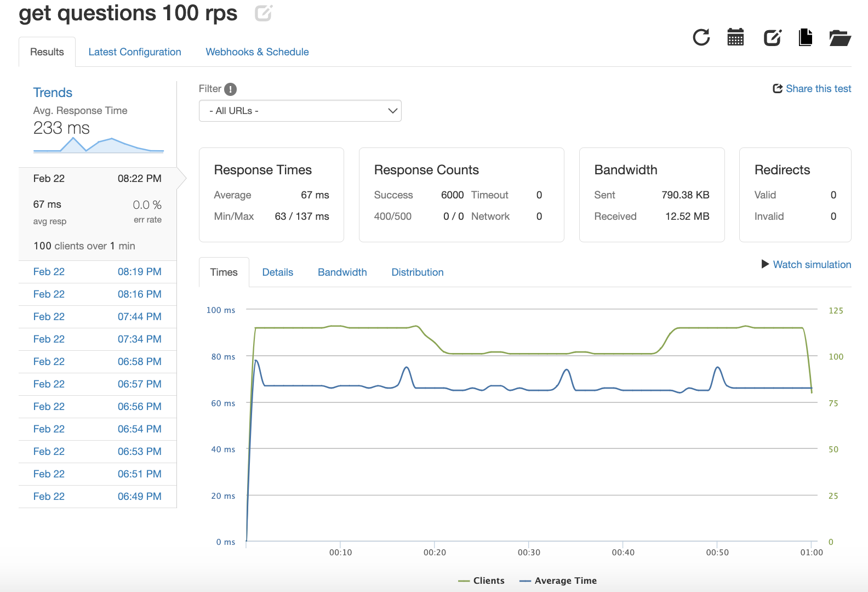This screenshot has width=868, height=592.
Task: Switch to the Results tab
Action: (x=47, y=52)
